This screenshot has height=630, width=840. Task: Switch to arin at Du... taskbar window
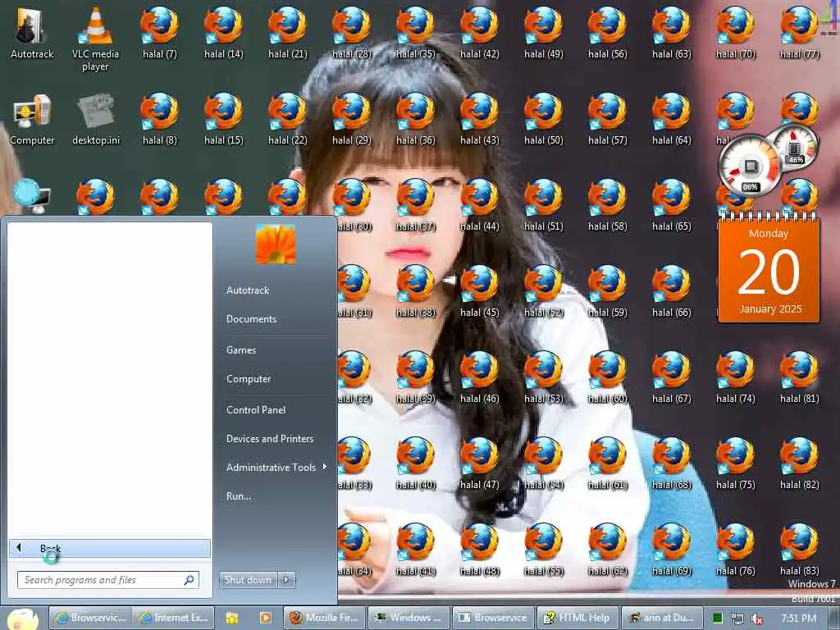click(663, 619)
